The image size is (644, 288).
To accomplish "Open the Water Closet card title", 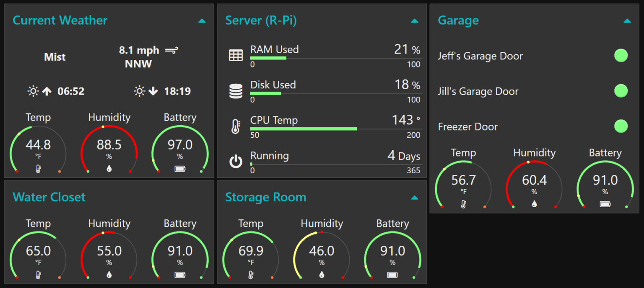I will pyautogui.click(x=49, y=197).
